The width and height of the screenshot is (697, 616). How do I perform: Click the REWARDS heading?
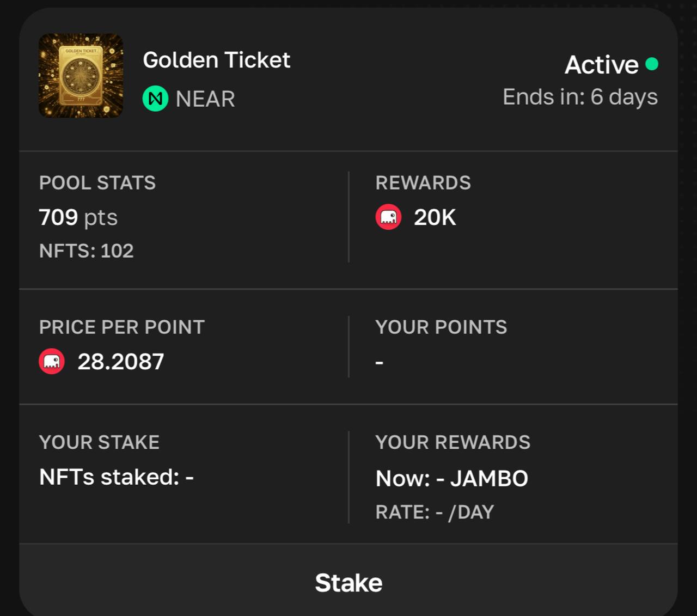(423, 183)
